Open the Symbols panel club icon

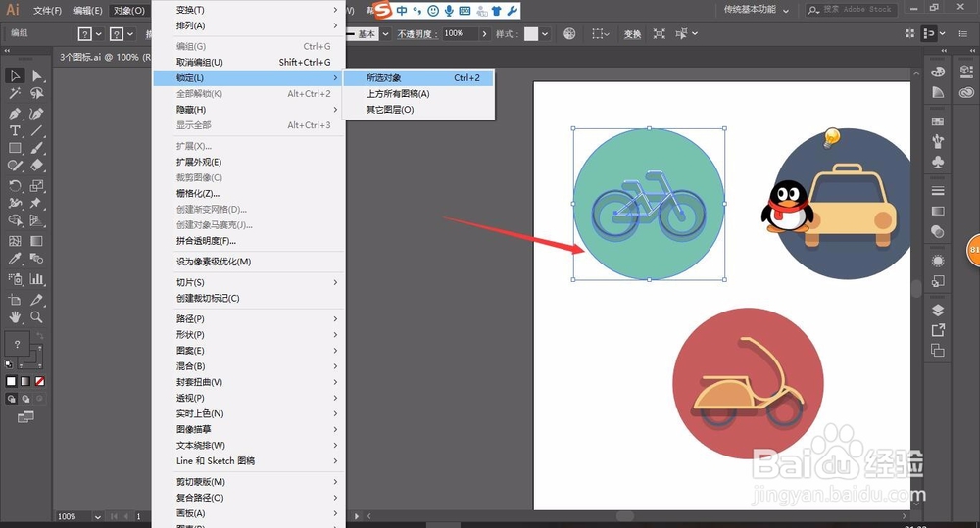pos(938,162)
